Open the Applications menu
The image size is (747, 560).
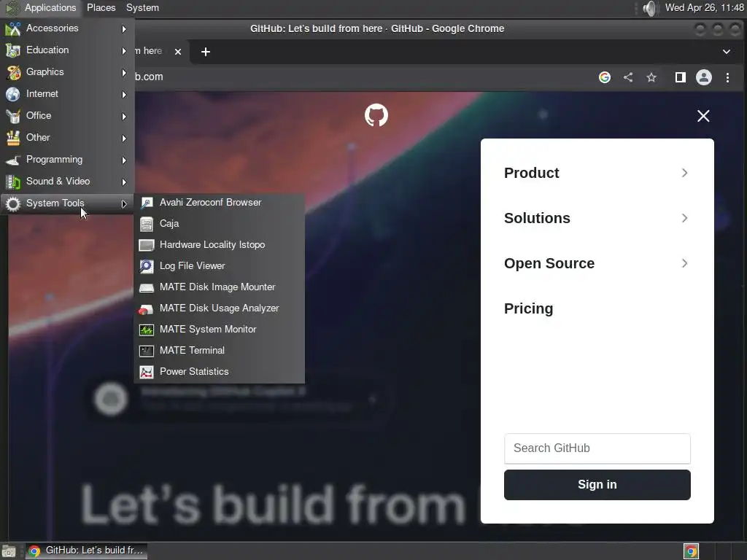point(42,7)
